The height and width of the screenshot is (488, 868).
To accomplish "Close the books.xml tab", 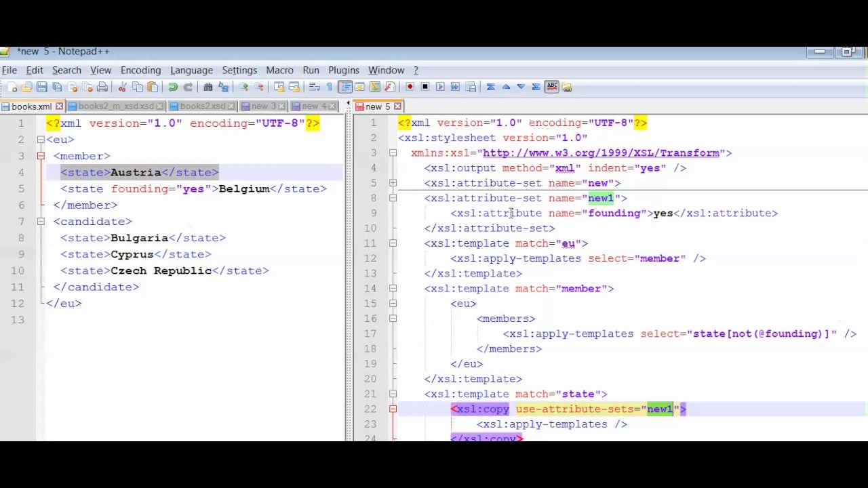I will click(x=59, y=106).
